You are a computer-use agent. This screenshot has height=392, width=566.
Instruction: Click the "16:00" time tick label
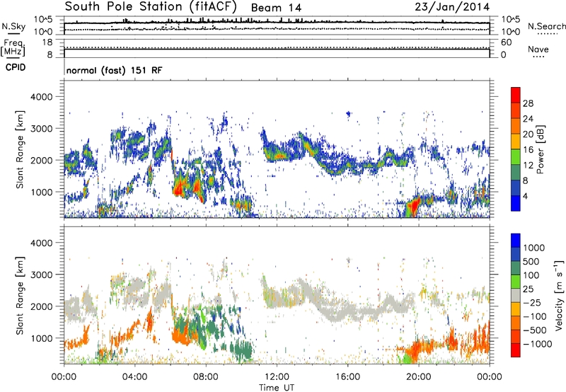coord(347,377)
